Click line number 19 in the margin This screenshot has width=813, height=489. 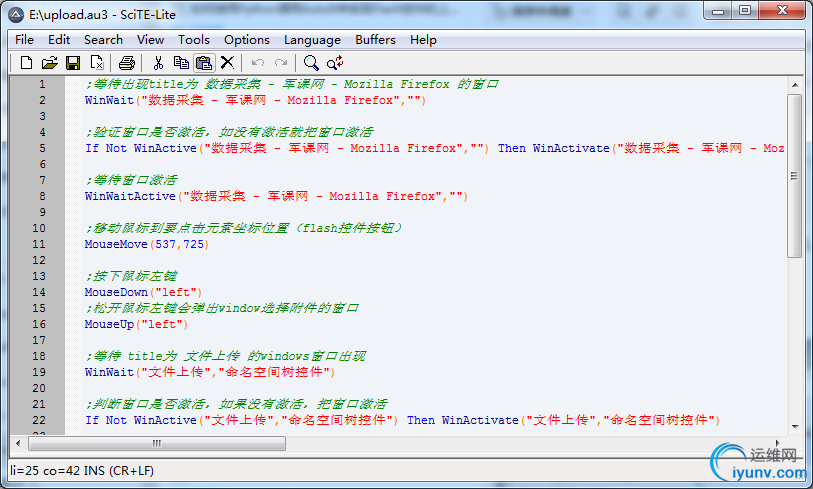(39, 372)
